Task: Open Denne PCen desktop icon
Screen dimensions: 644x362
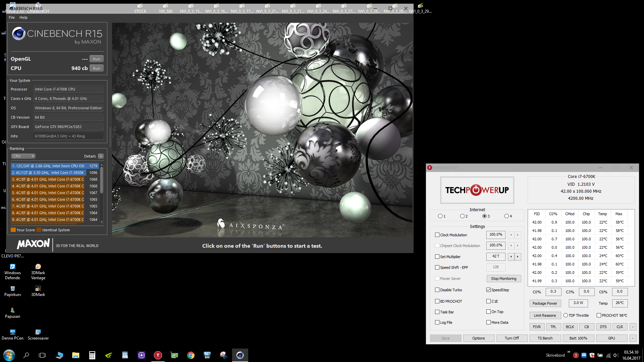Action: tap(12, 335)
